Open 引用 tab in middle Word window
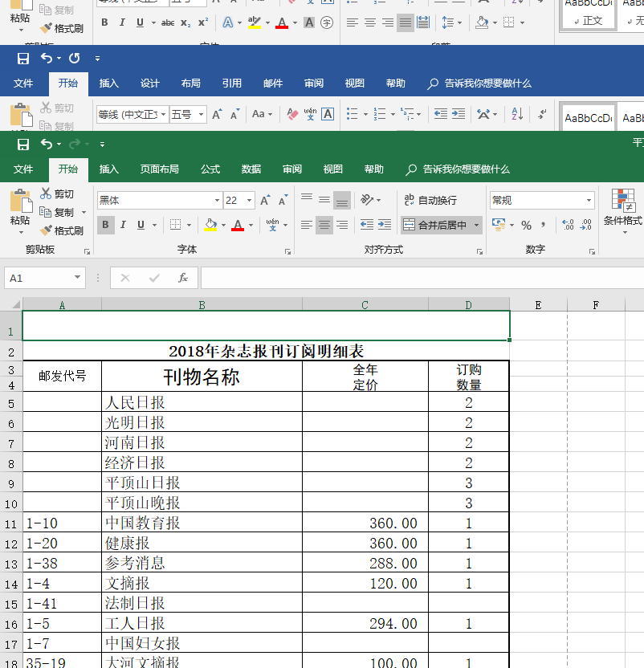Viewport: 644px width, 668px height. [231, 83]
